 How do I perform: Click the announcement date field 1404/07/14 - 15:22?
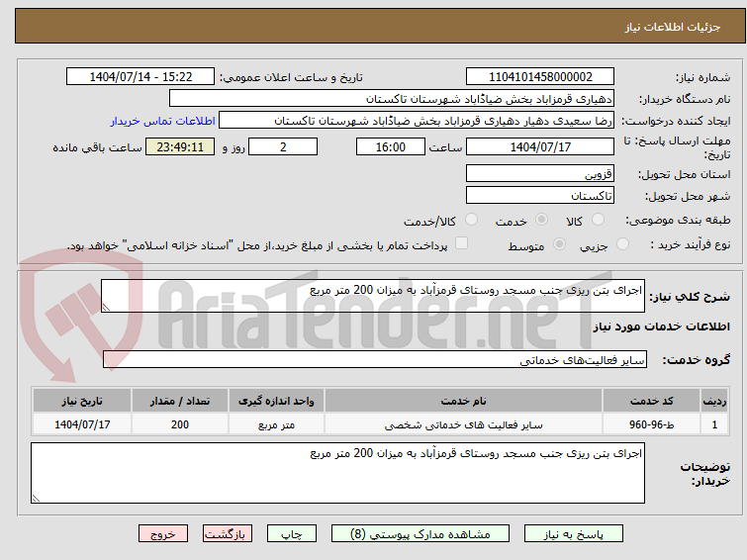tap(140, 77)
